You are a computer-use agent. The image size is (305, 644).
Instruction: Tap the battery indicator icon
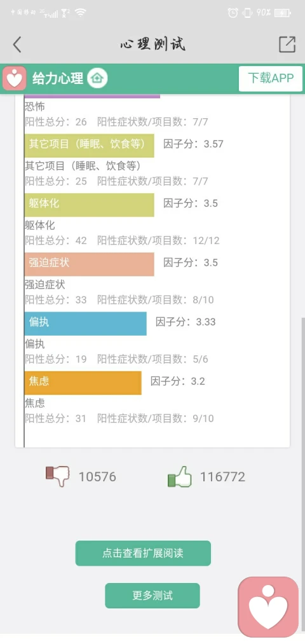pyautogui.click(x=282, y=13)
